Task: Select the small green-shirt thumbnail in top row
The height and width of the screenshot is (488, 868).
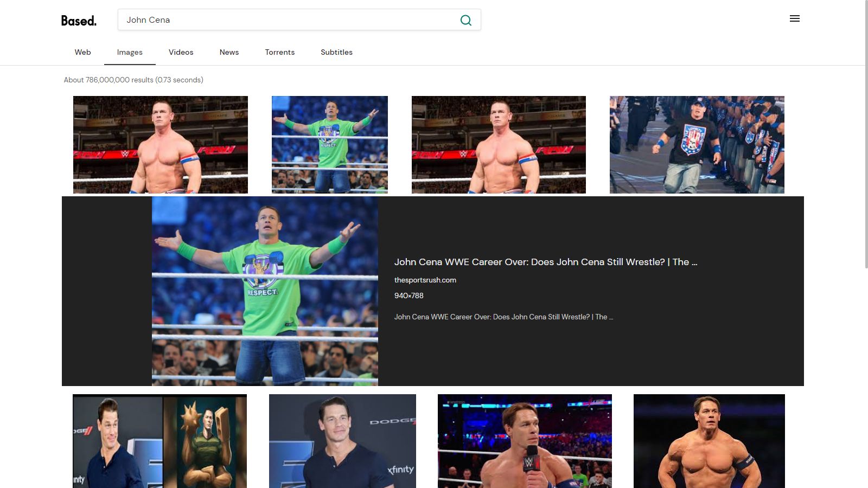Action: [330, 145]
